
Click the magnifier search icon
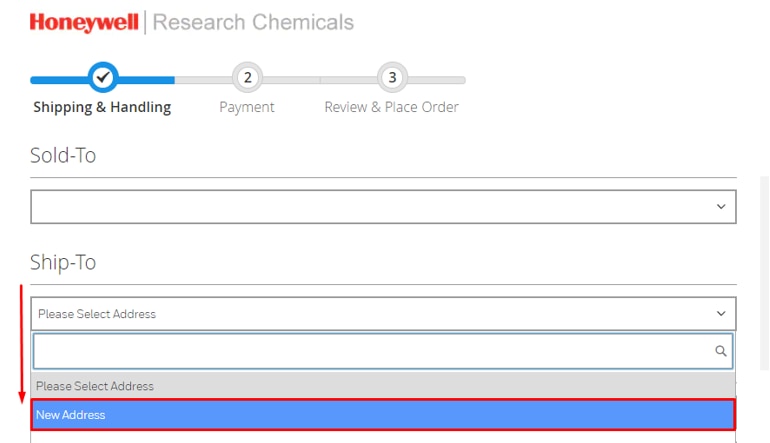coord(720,351)
